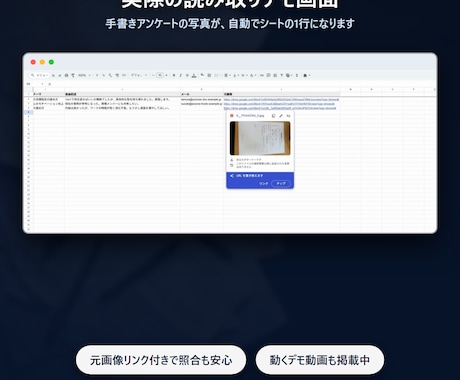Click the 元画像リンク付きで照合も安心 pill
The image size is (460, 380).
[161, 360]
